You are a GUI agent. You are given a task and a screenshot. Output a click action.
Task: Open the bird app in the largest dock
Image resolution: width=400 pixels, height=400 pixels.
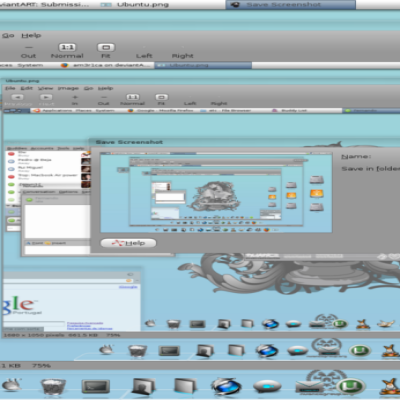click(11, 385)
